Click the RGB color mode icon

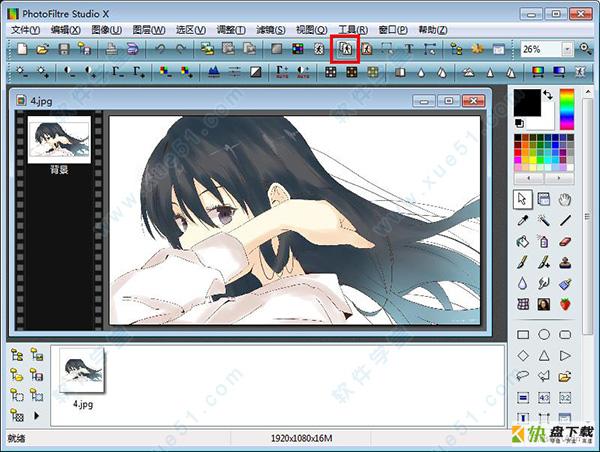click(298, 49)
